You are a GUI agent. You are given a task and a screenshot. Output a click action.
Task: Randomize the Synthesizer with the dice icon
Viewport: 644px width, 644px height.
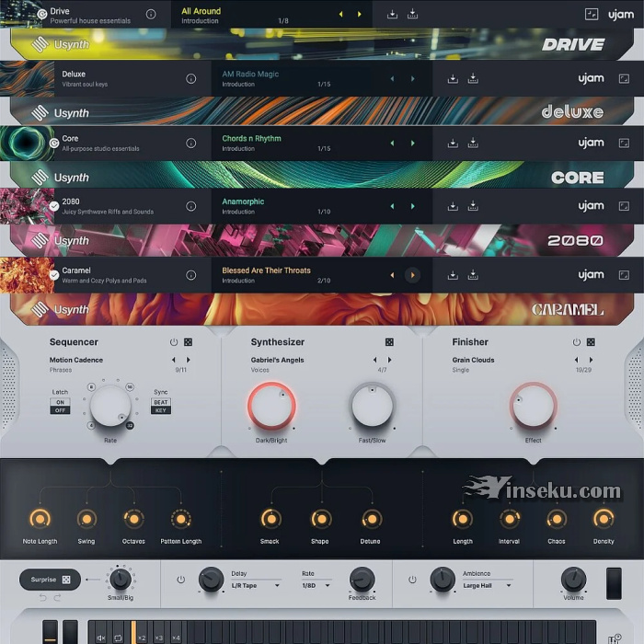click(389, 342)
